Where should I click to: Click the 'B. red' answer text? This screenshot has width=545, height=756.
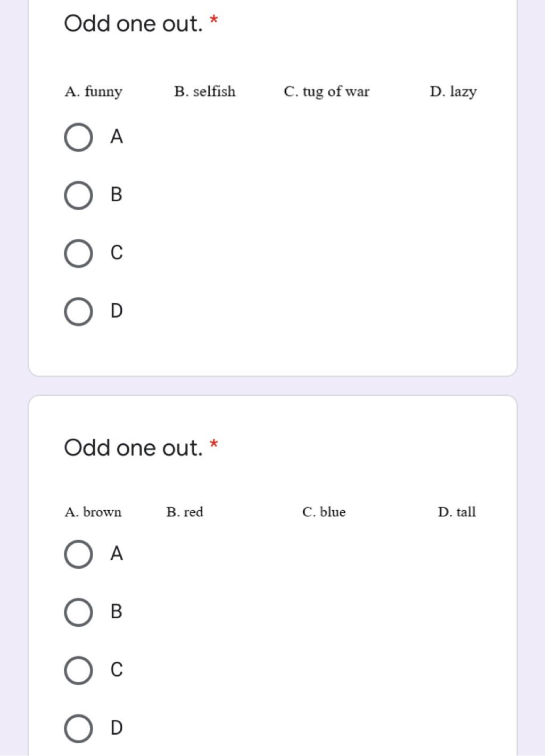185,512
